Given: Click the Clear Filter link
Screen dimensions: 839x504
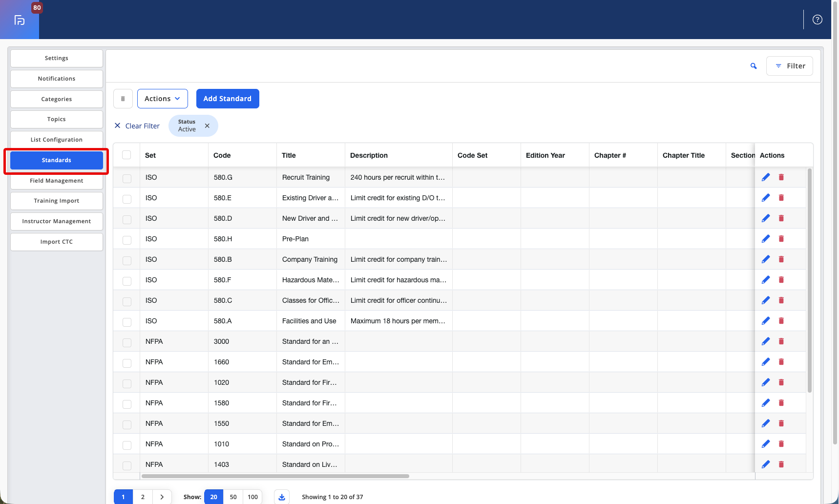Looking at the screenshot, I should (x=137, y=126).
